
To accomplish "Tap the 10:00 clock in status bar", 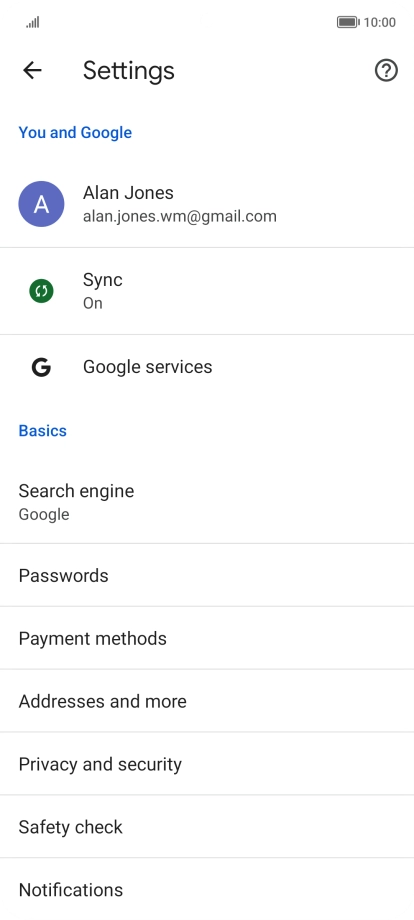I will (x=380, y=22).
